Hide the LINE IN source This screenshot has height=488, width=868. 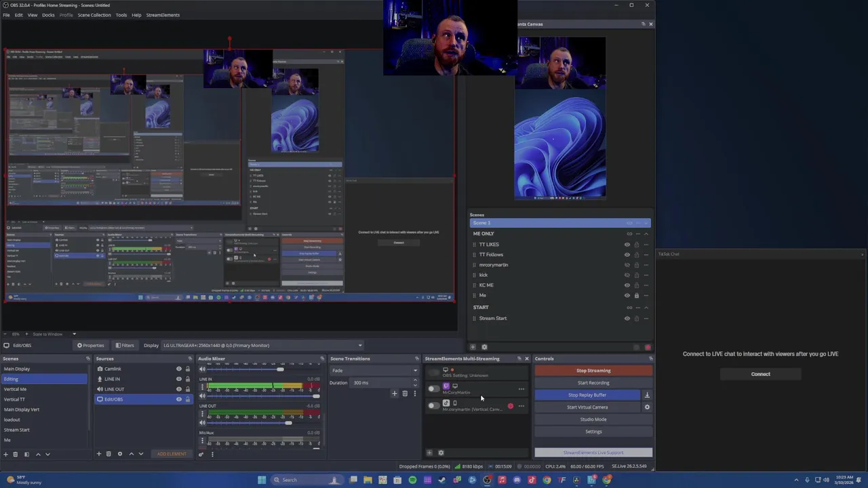point(179,379)
